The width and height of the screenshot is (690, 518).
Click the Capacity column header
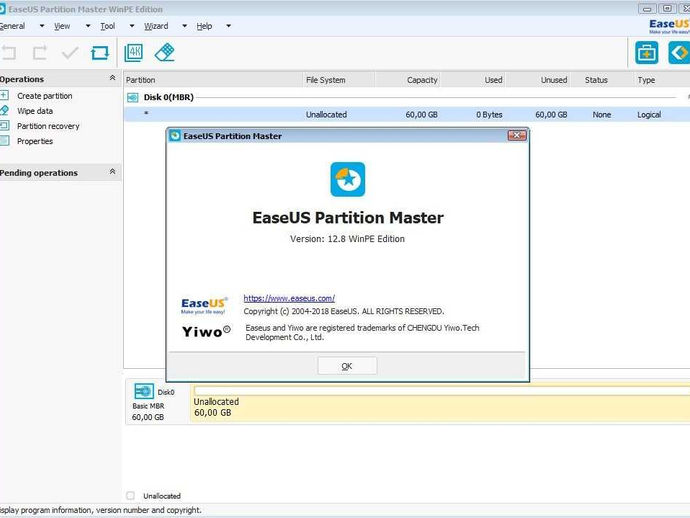(408, 80)
